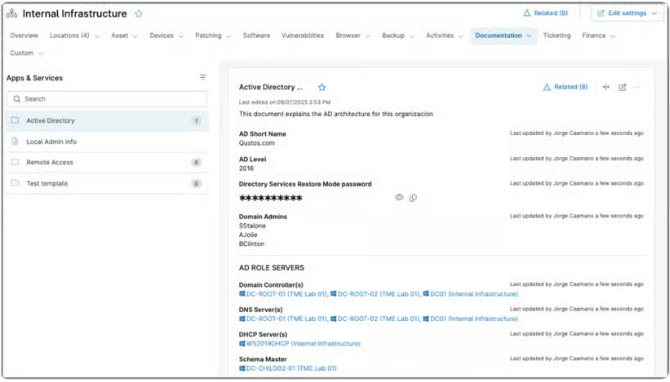The image size is (670, 382).
Task: Click the Active Directory folder icon
Action: coord(15,120)
